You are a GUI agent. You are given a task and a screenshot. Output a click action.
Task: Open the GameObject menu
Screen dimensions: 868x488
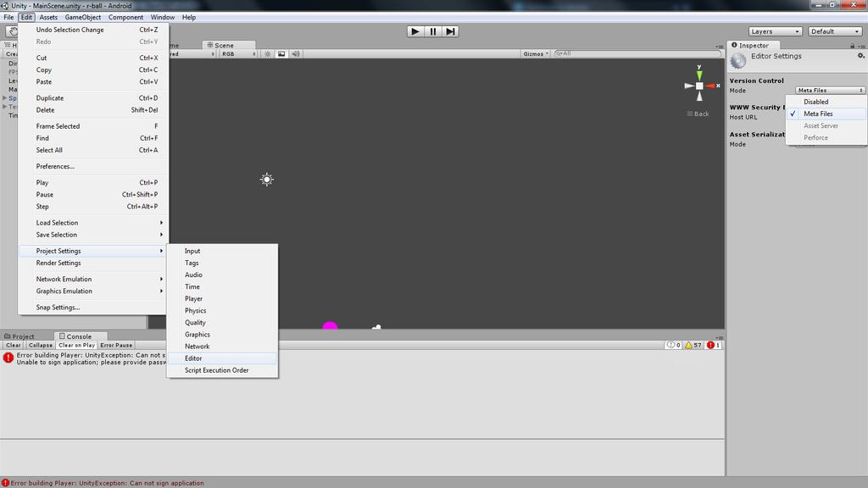83,17
